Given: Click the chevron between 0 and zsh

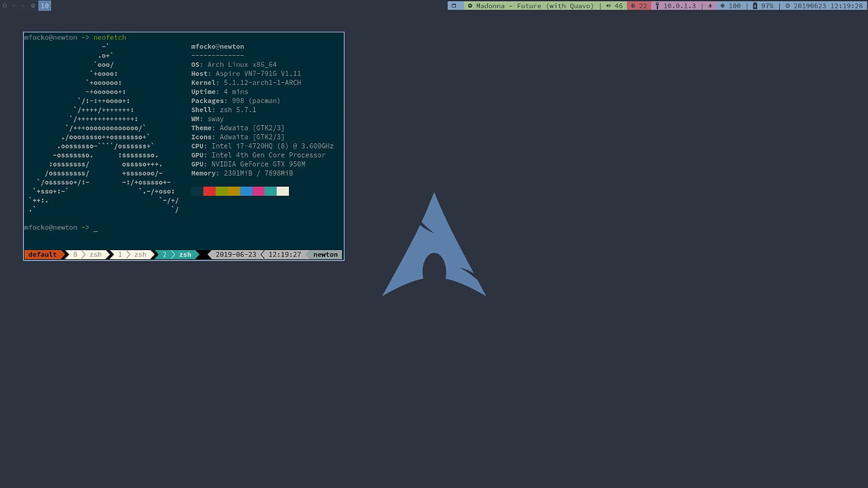Looking at the screenshot, I should 84,254.
